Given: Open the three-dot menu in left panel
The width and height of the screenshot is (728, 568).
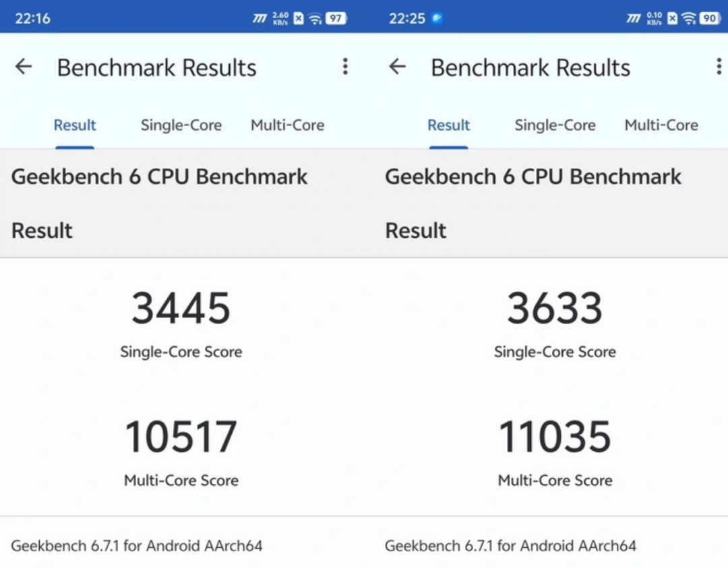Looking at the screenshot, I should pos(345,66).
